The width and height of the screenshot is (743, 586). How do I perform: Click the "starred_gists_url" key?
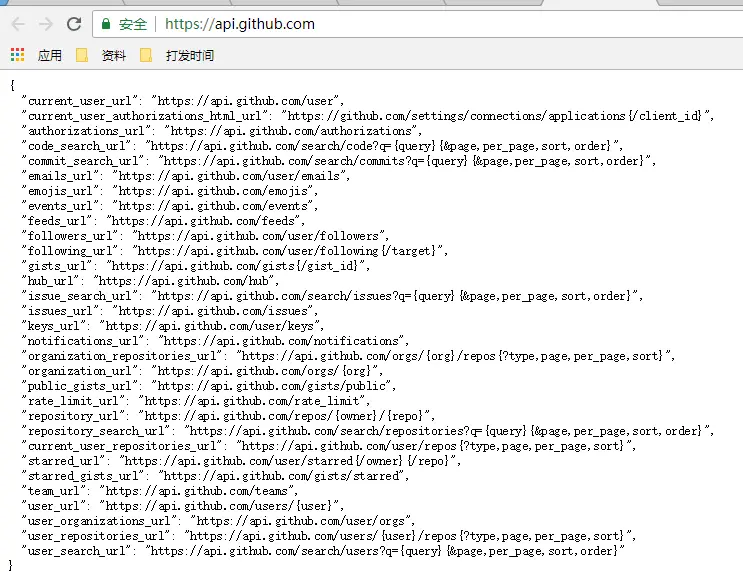click(82, 476)
